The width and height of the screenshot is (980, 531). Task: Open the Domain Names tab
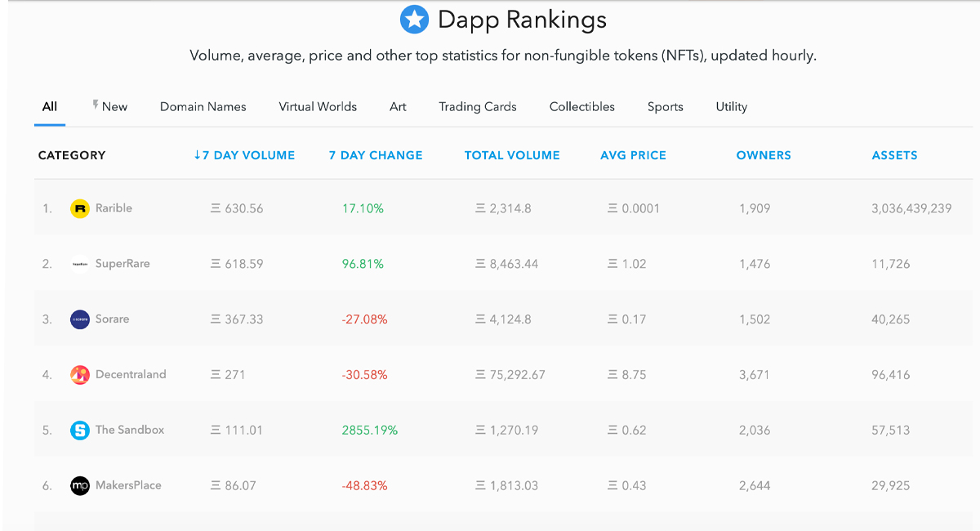[x=203, y=106]
